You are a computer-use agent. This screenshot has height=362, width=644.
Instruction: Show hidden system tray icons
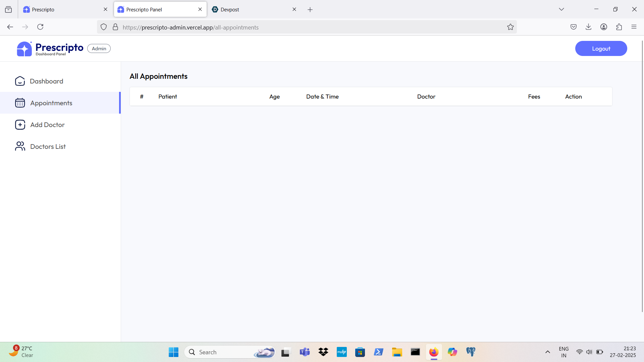click(547, 352)
